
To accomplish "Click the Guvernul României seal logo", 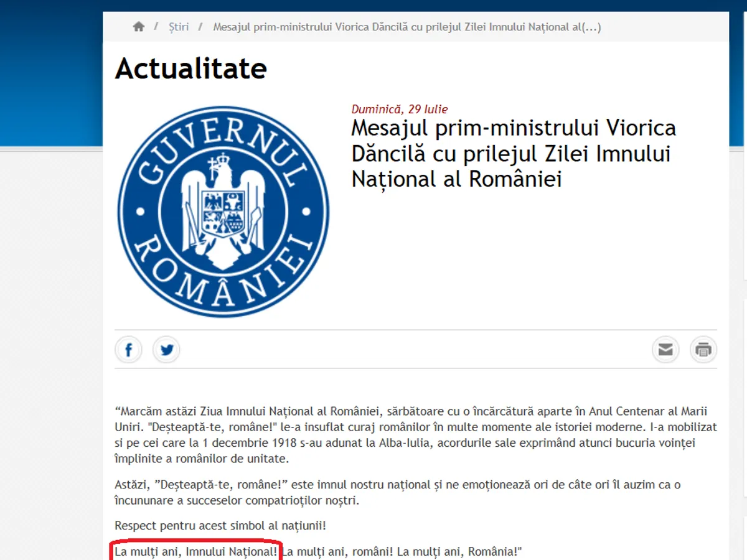I will tap(223, 212).
